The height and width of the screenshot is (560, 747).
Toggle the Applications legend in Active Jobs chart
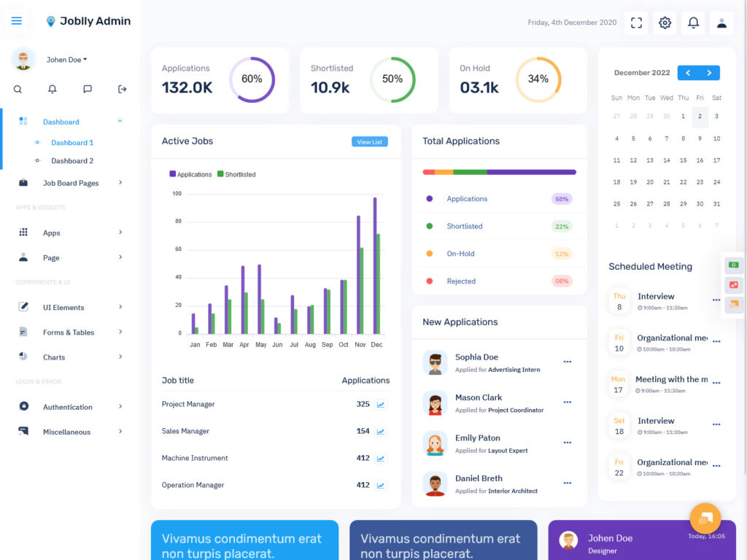(190, 174)
